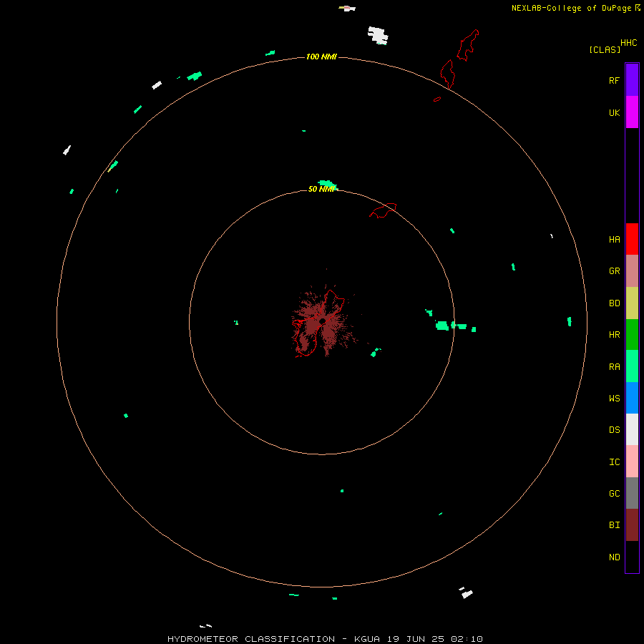
Task: Click the NEXLAB-College of DuPage credit text
Action: point(571,8)
